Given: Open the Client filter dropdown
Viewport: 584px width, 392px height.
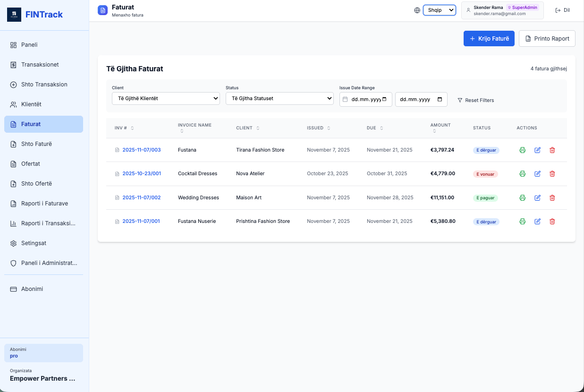Looking at the screenshot, I should click(x=165, y=98).
